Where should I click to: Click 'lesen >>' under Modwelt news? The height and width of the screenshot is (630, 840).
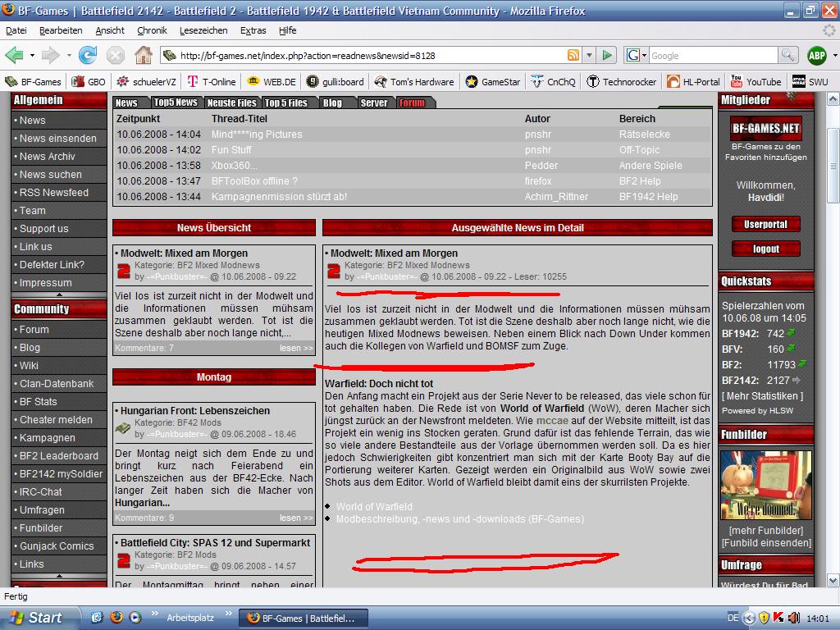click(x=296, y=348)
